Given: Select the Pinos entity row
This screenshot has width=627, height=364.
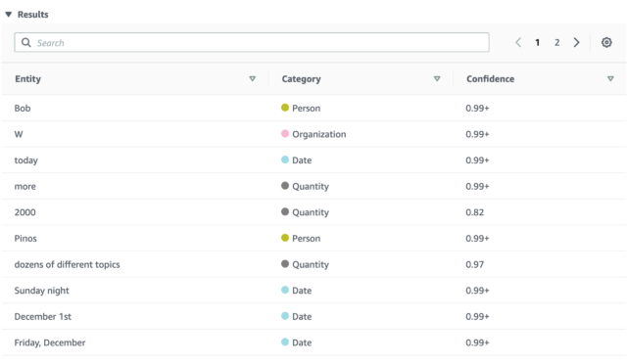Looking at the screenshot, I should pyautogui.click(x=313, y=238).
